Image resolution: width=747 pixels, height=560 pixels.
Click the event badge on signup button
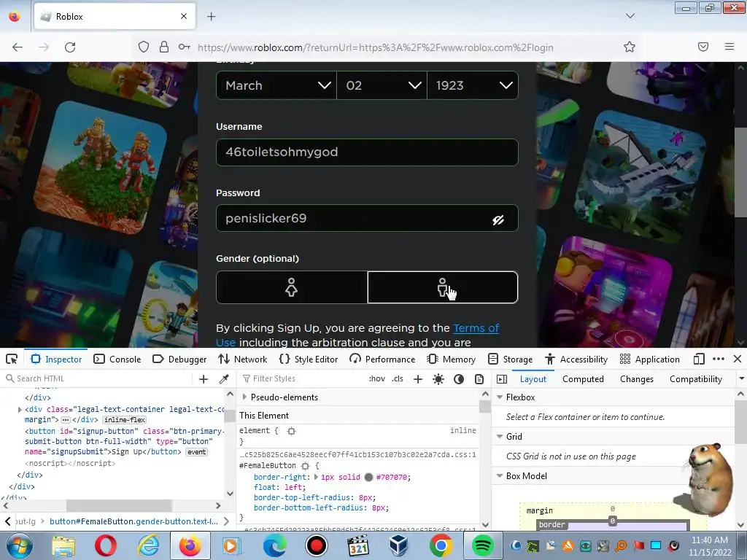click(197, 452)
